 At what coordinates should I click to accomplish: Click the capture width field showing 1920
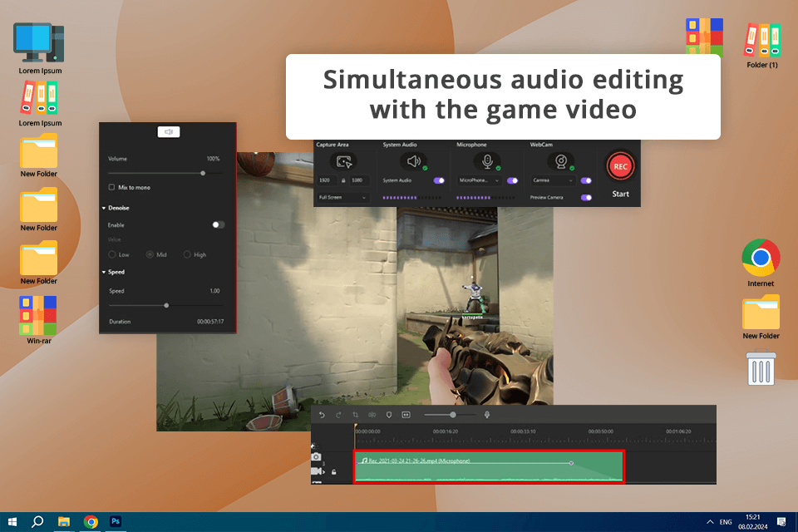[327, 180]
